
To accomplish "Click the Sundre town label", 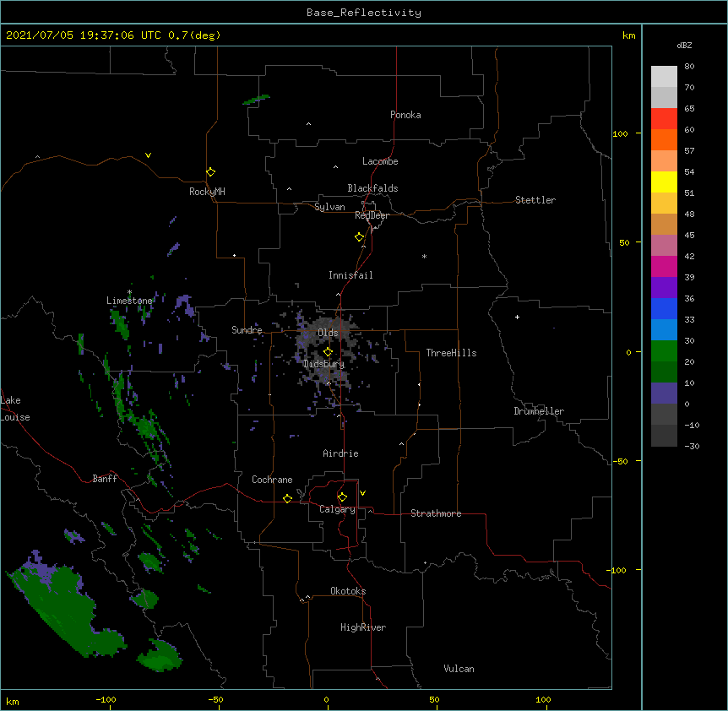I will pyautogui.click(x=247, y=330).
